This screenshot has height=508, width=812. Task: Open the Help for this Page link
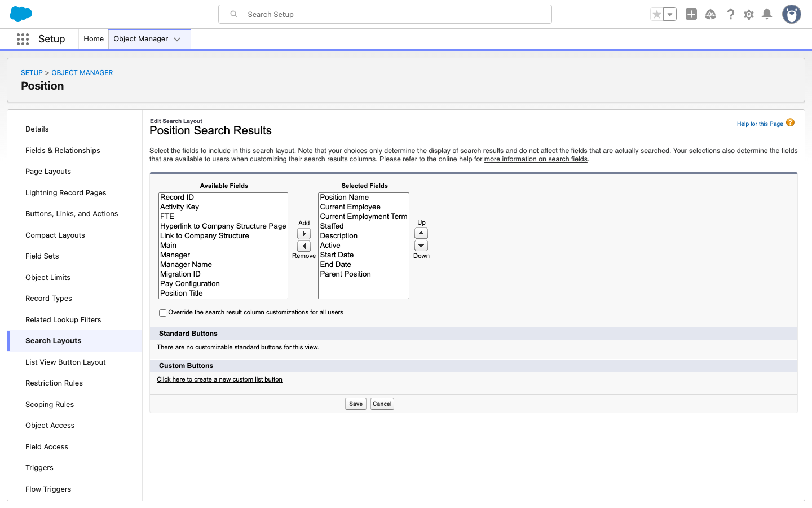[760, 124]
